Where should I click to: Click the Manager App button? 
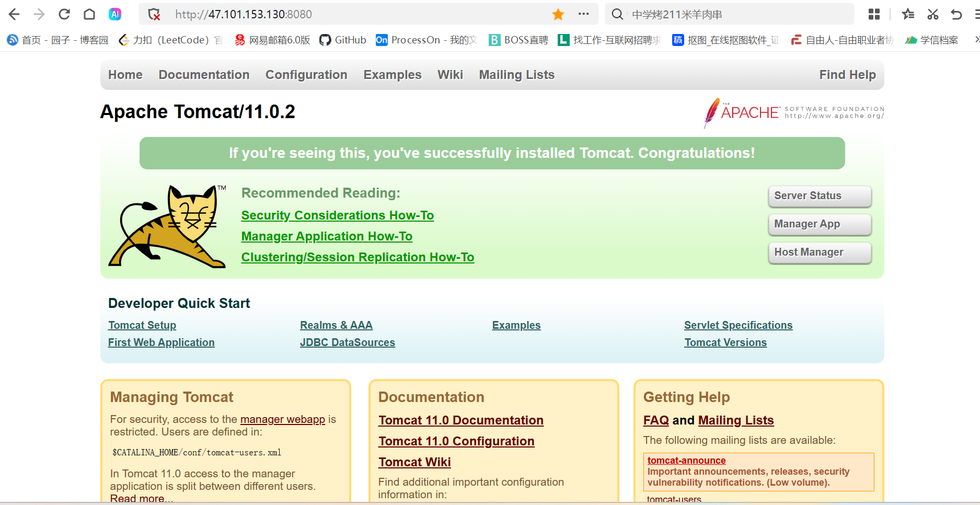tap(820, 224)
